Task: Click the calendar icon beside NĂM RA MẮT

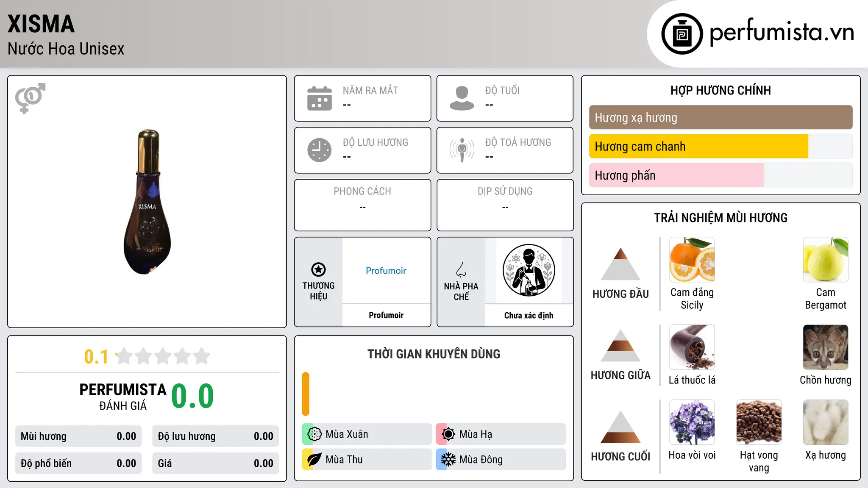Action: click(x=320, y=98)
